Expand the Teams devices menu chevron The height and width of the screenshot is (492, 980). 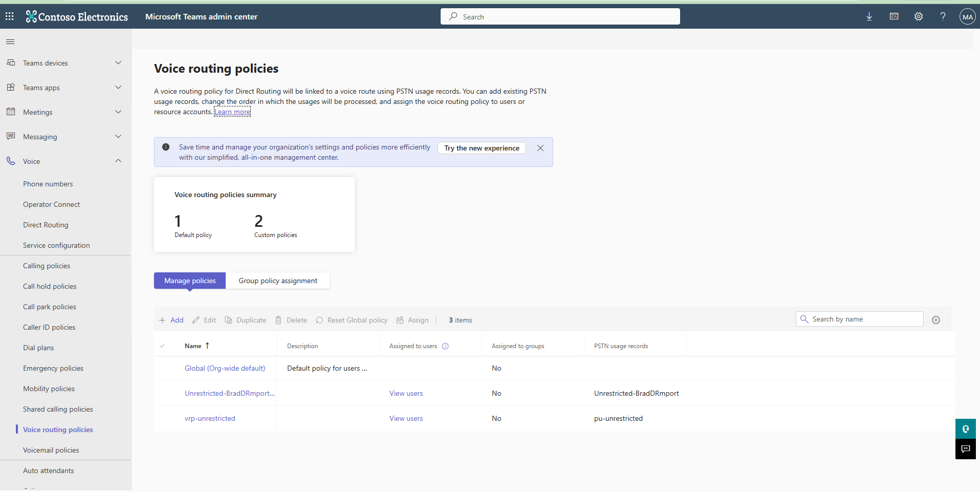coord(118,62)
